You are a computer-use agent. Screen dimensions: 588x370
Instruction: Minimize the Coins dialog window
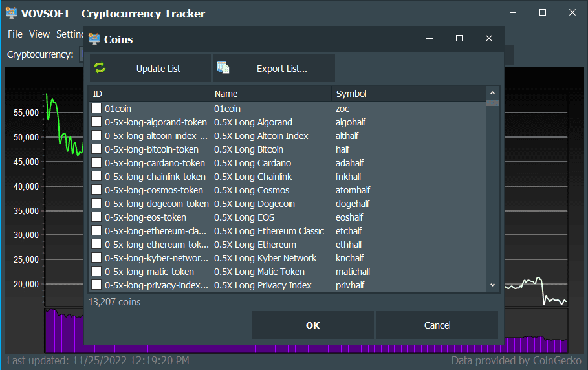pyautogui.click(x=430, y=39)
